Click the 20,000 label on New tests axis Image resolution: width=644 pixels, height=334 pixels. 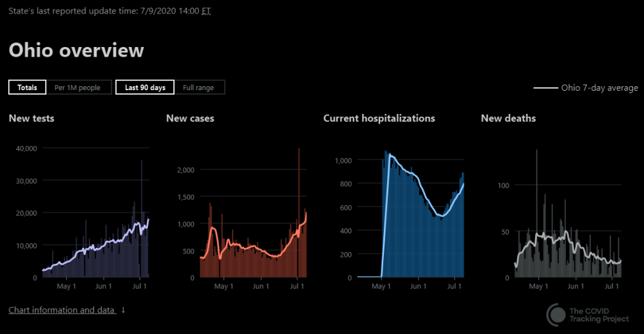tap(26, 214)
